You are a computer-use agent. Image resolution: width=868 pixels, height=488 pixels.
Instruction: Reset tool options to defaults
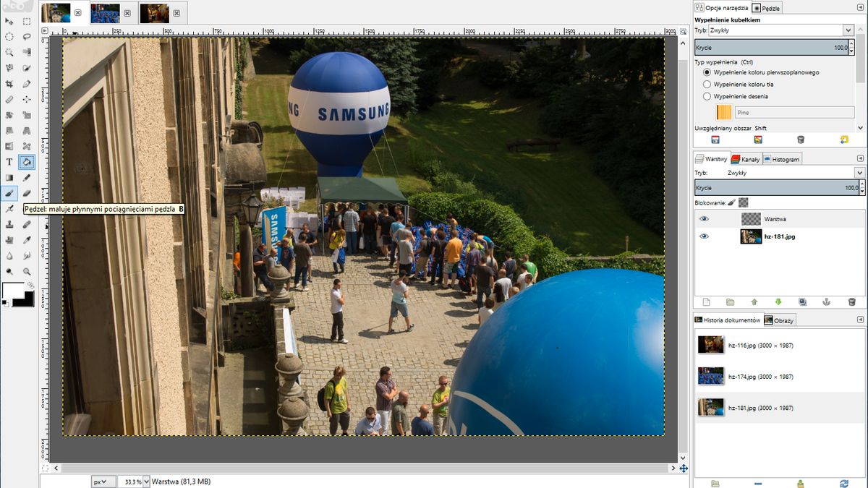(x=844, y=140)
